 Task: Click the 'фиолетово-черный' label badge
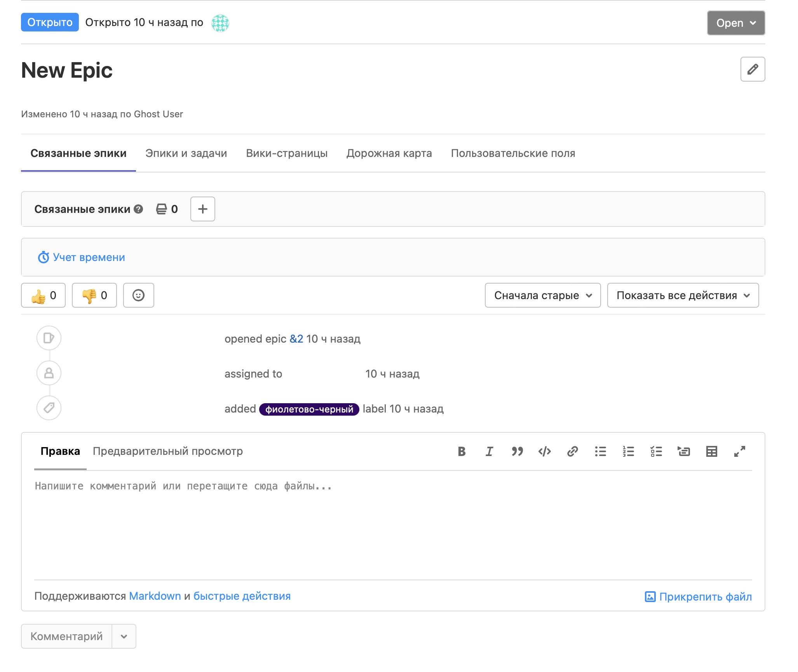pyautogui.click(x=309, y=409)
